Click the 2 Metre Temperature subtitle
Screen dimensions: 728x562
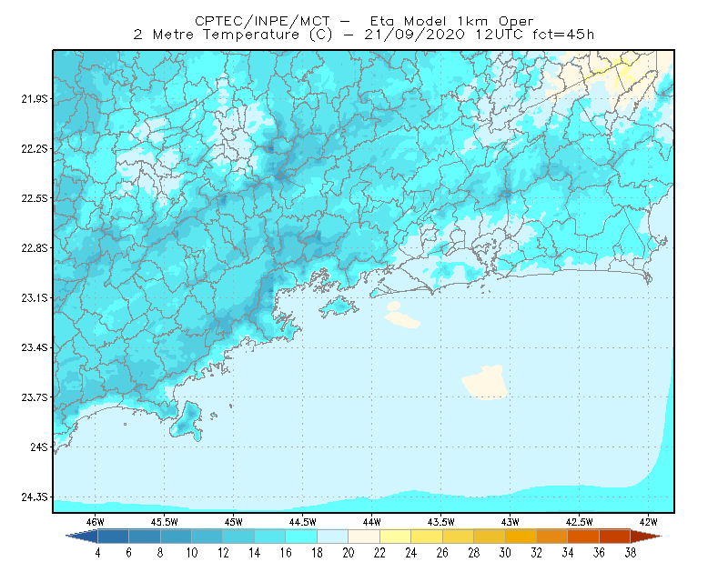tap(217, 35)
